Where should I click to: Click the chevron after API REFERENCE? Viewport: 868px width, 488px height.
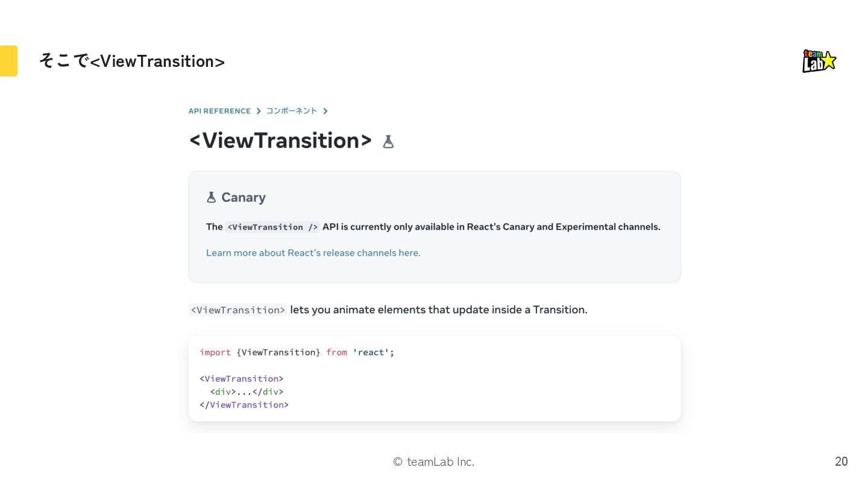tap(259, 111)
